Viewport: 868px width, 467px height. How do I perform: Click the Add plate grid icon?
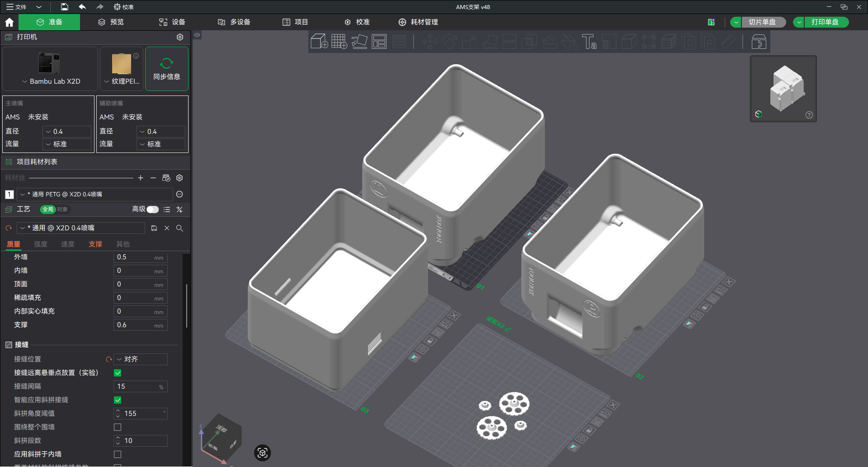tap(339, 42)
